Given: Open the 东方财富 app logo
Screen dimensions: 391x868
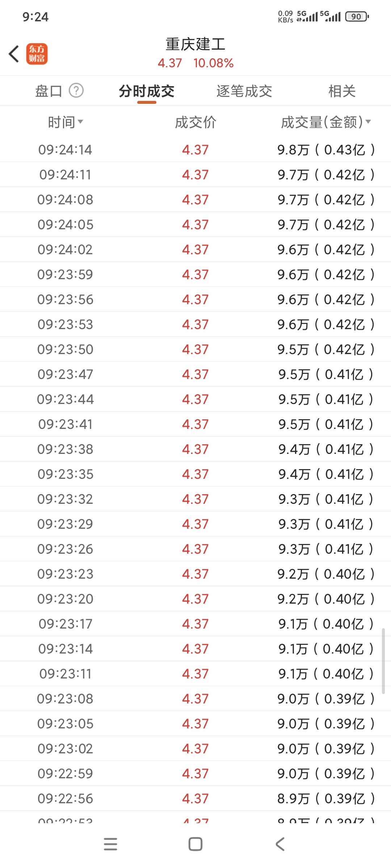Looking at the screenshot, I should 37,54.
